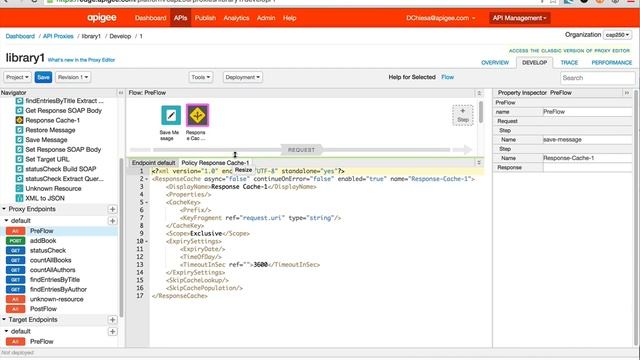Open the Tools dropdown
640x360 pixels.
201,77
